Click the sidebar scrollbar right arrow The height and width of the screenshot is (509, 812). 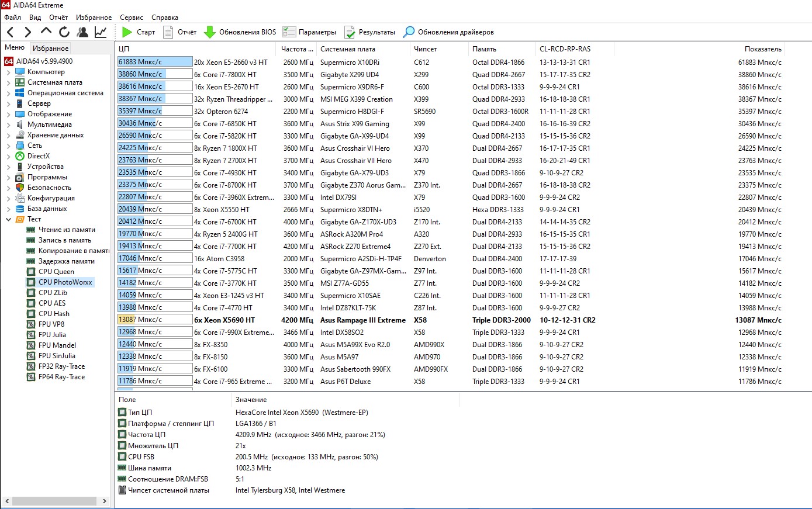(x=105, y=501)
